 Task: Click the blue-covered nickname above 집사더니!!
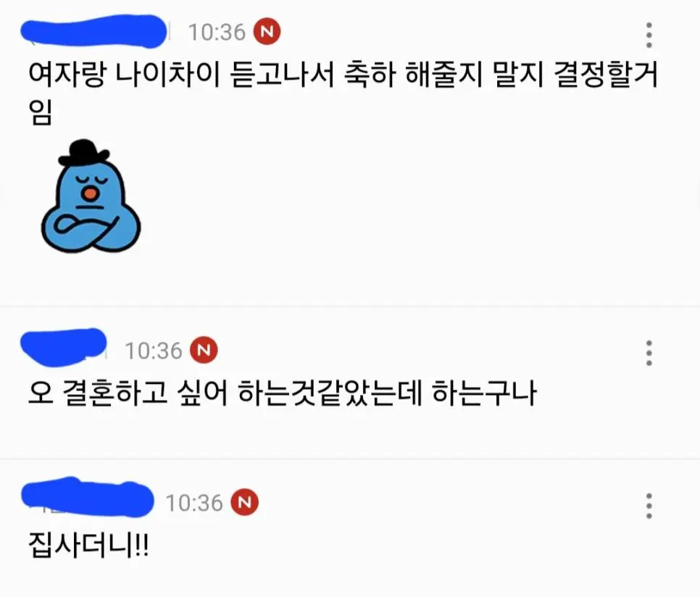[x=88, y=497]
